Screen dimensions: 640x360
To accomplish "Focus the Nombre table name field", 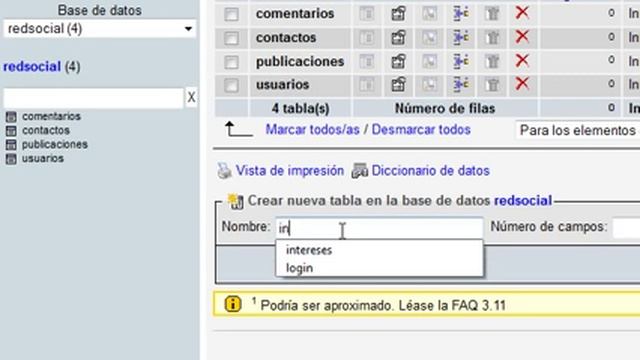I will (x=380, y=228).
